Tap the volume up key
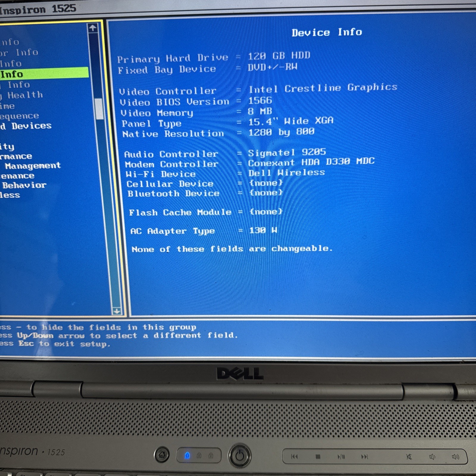Viewport: 476px width, 476px height. tap(455, 457)
